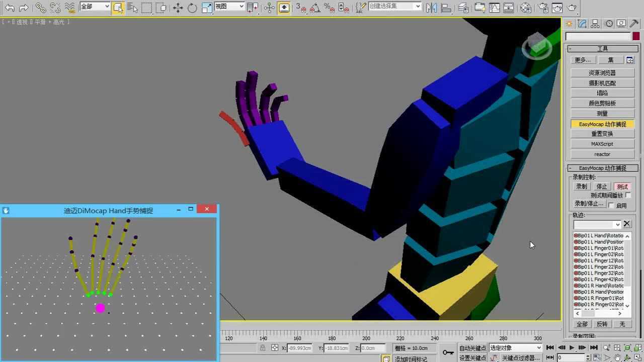Image resolution: width=644 pixels, height=362 pixels.
Task: Activate the Select and Rotate tool
Action: point(192,8)
